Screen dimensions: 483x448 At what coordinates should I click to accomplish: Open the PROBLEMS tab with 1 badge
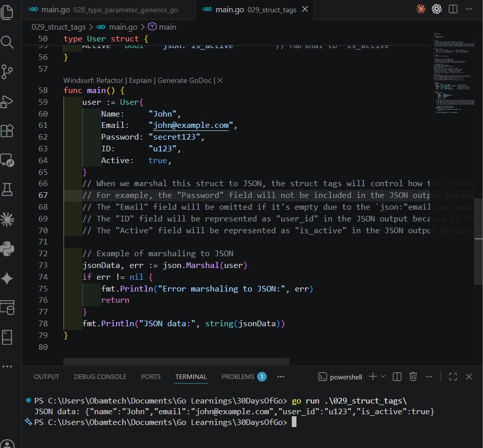pyautogui.click(x=244, y=376)
